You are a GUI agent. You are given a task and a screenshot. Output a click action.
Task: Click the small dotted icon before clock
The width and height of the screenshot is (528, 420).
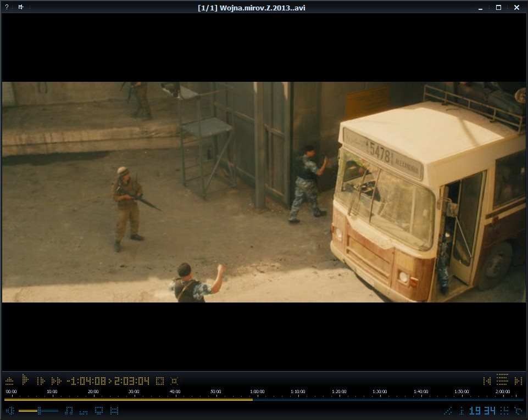[x=462, y=411]
